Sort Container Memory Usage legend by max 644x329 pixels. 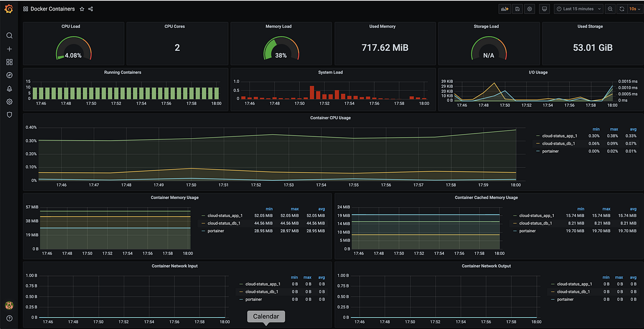(x=295, y=209)
